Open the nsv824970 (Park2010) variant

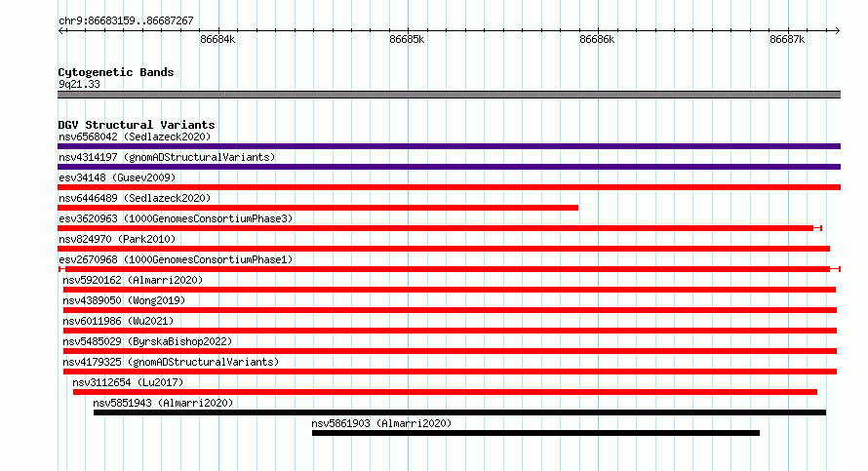(117, 239)
